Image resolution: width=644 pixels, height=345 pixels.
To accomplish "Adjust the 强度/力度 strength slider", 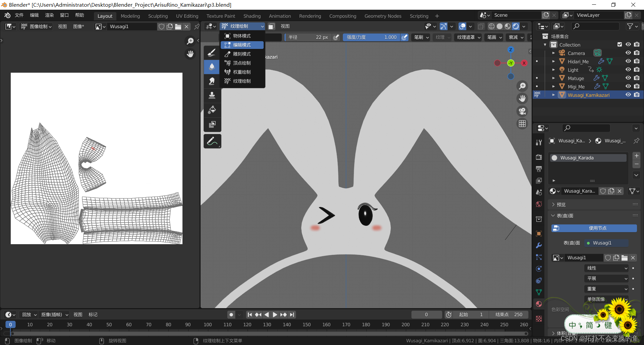I will pos(371,37).
